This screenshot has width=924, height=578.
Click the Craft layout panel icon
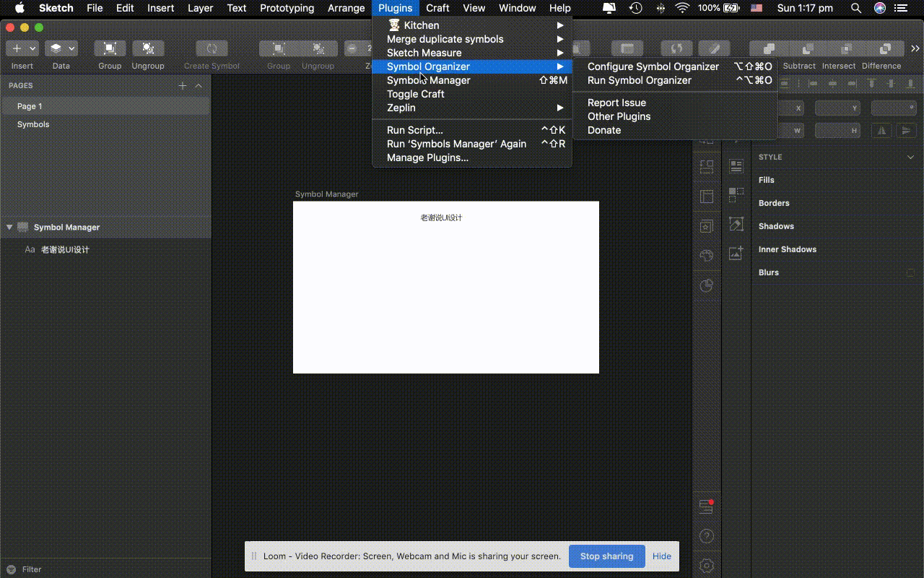coord(707,197)
